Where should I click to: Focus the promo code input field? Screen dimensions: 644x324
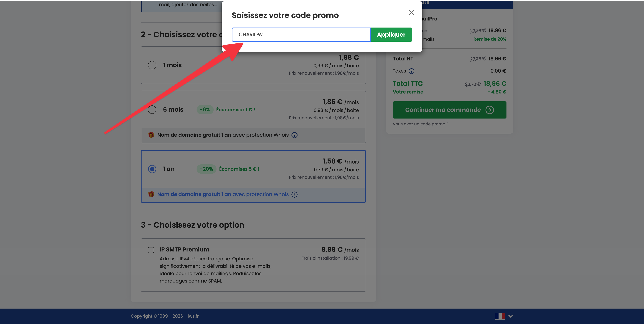click(x=301, y=35)
